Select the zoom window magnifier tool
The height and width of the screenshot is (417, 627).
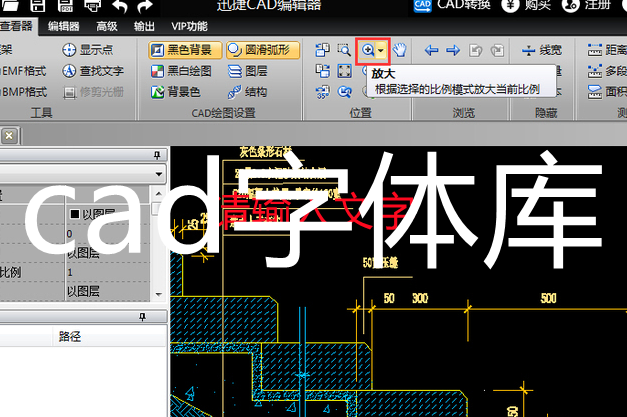coord(344,50)
